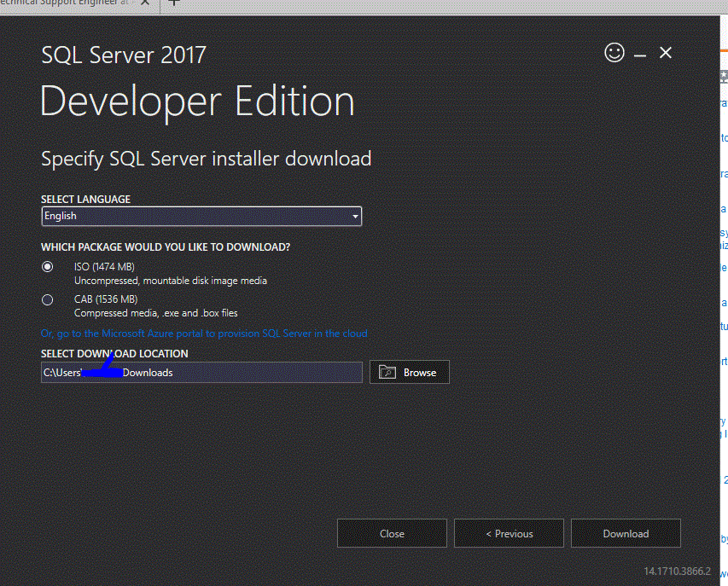Close the browser tab behind the installer
This screenshot has height=586, width=728.
[145, 3]
